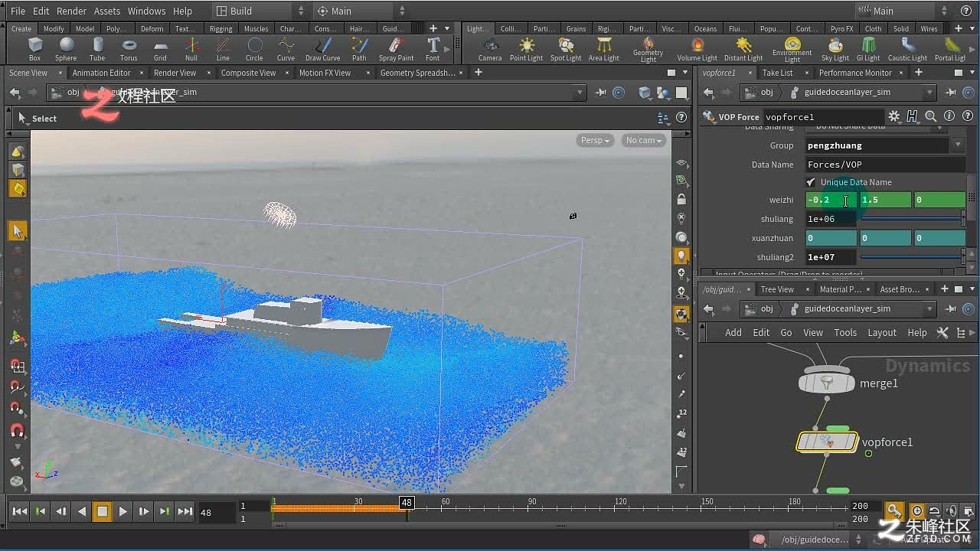The image size is (980, 551).
Task: Adjust the shuliang slider
Action: [913, 219]
